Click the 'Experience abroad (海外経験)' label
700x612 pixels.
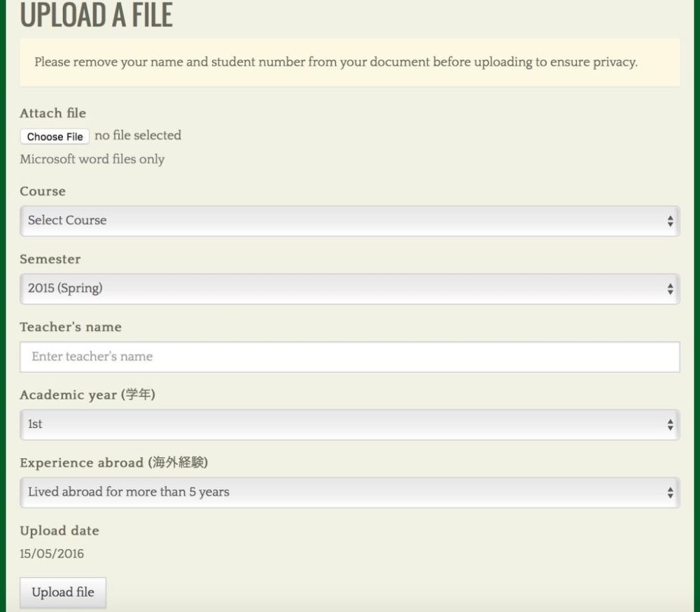coord(114,462)
